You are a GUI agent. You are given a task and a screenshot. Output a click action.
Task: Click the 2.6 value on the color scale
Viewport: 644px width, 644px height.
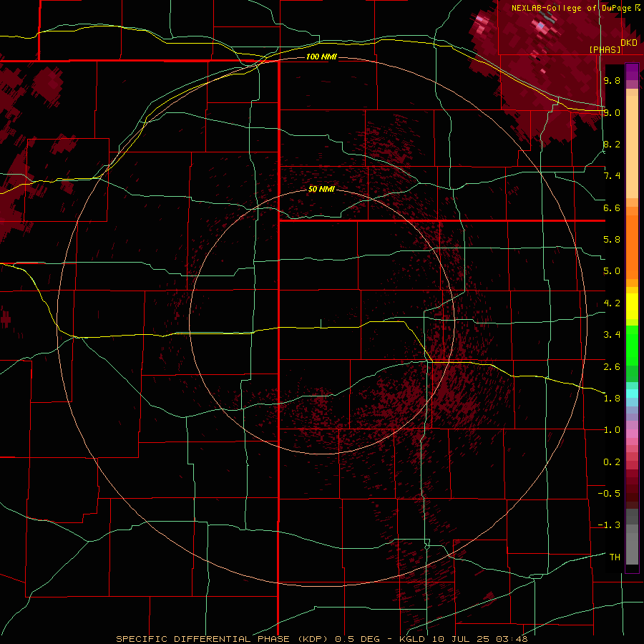(x=612, y=367)
